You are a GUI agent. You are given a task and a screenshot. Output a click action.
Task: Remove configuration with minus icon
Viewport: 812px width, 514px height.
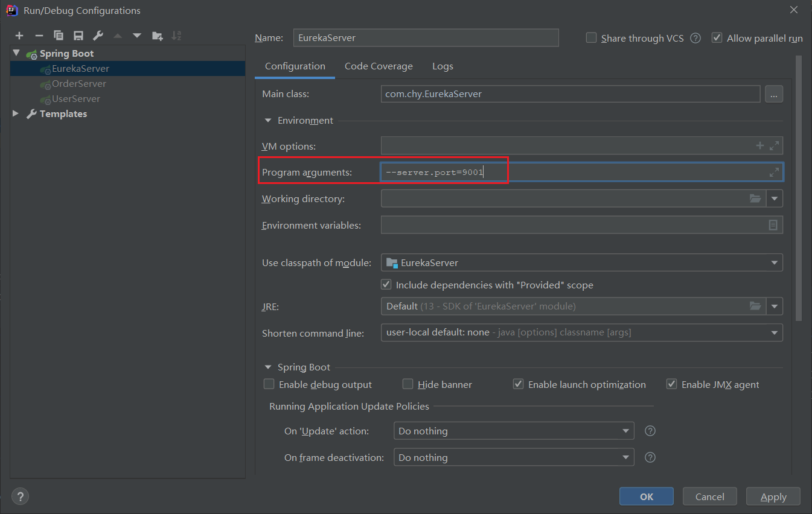pos(39,36)
